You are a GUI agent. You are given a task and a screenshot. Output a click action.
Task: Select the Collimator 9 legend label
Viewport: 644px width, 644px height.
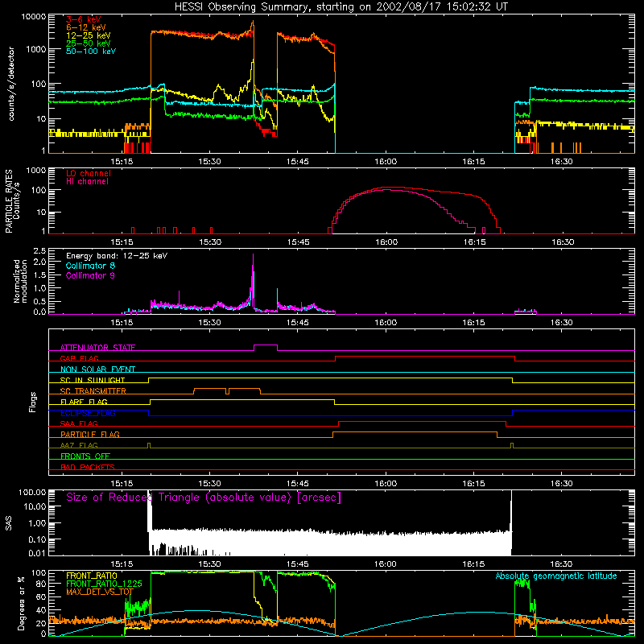[x=90, y=275]
